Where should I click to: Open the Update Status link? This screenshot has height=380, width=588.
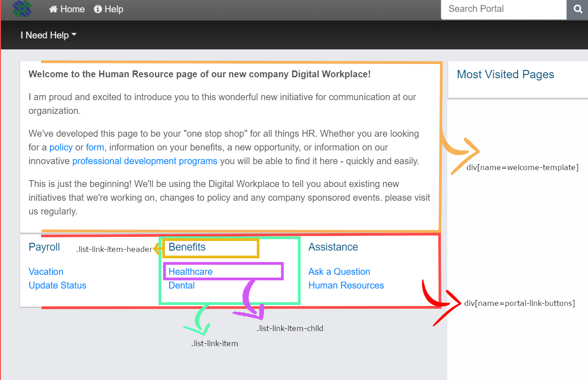(58, 285)
